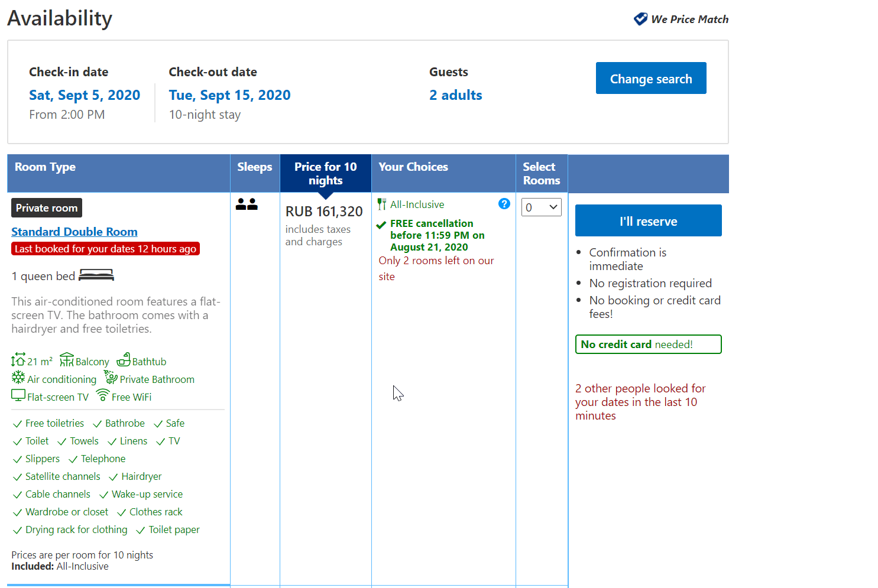Click check-in date Sat, Sept 5, 2020

pos(85,95)
